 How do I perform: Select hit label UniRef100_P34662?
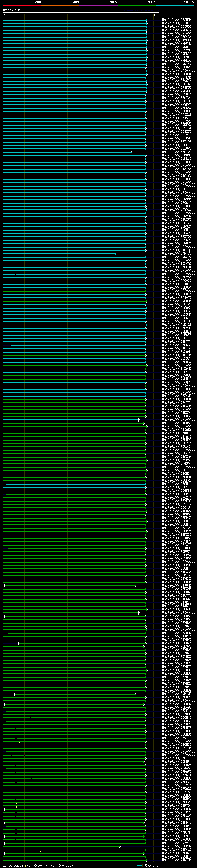(177, 768)
